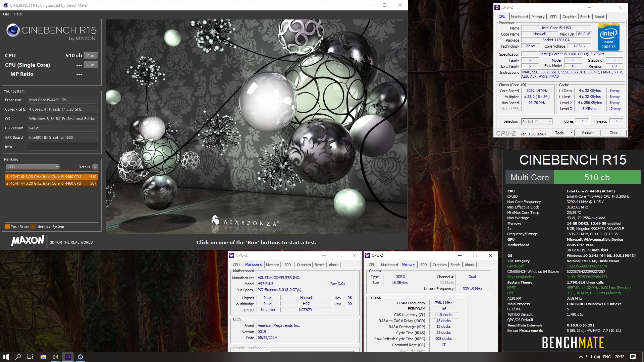644x362 pixels.
Task: Open volume control tray icon
Action: click(597, 357)
